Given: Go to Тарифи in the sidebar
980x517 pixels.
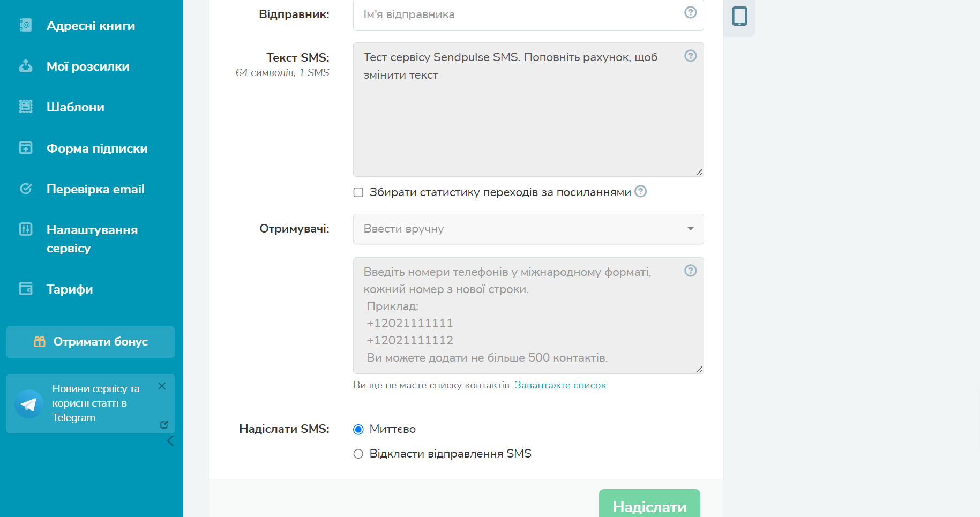Looking at the screenshot, I should click(x=70, y=289).
